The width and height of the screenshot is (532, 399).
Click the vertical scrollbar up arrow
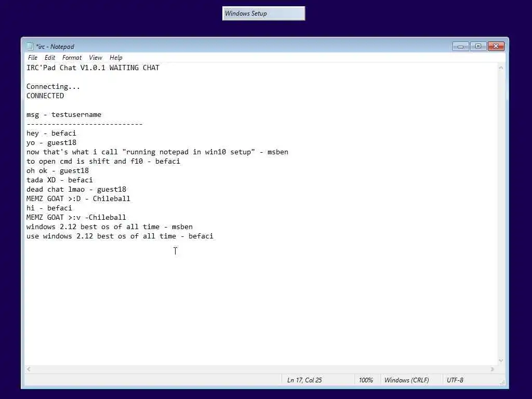pos(501,68)
